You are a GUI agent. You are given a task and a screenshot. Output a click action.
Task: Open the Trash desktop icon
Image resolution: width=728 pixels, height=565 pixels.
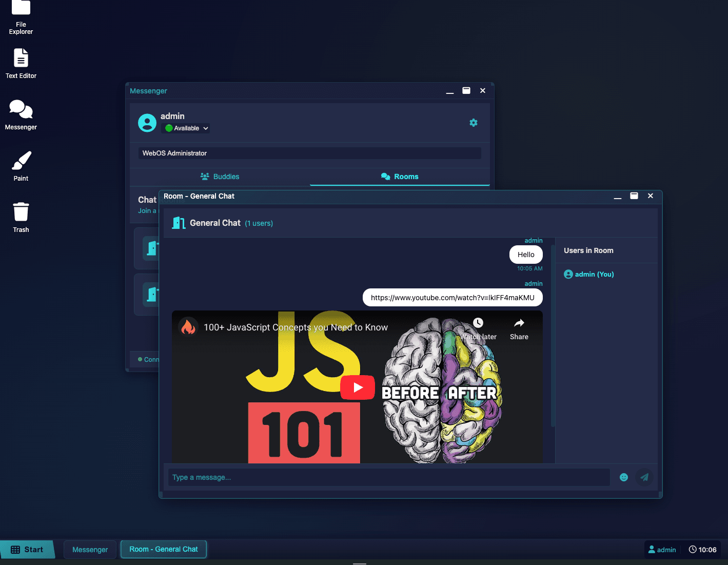click(x=21, y=218)
